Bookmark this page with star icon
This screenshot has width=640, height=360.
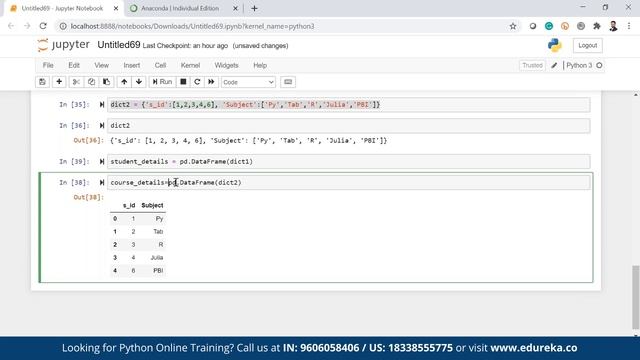tap(513, 26)
